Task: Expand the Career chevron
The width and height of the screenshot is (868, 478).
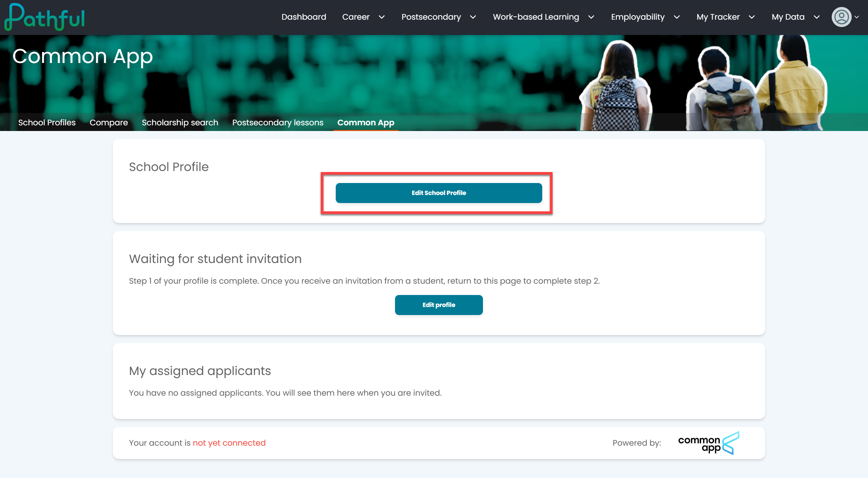Action: (x=381, y=17)
